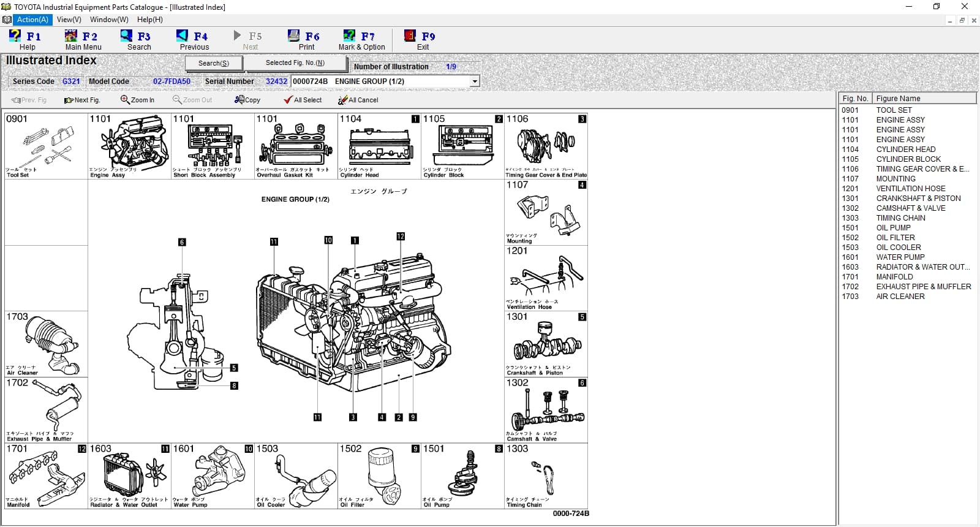The height and width of the screenshot is (527, 980).
Task: Click Next Fig. button
Action: [x=82, y=100]
